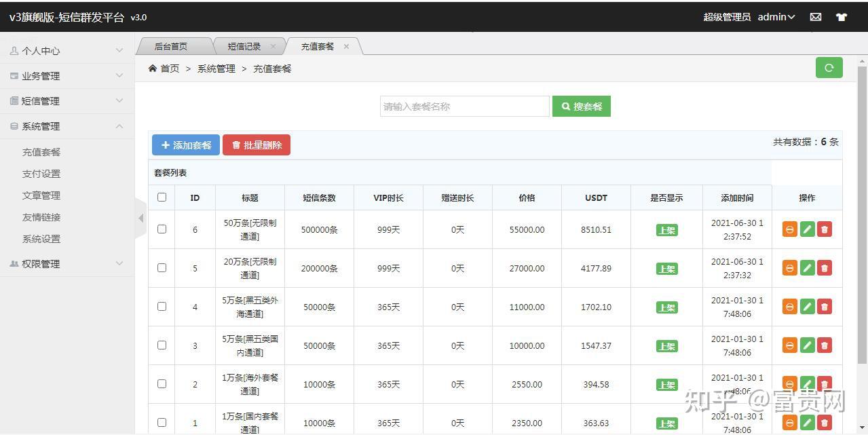
Task: Switch to the 短信记录 tab
Action: click(x=244, y=46)
